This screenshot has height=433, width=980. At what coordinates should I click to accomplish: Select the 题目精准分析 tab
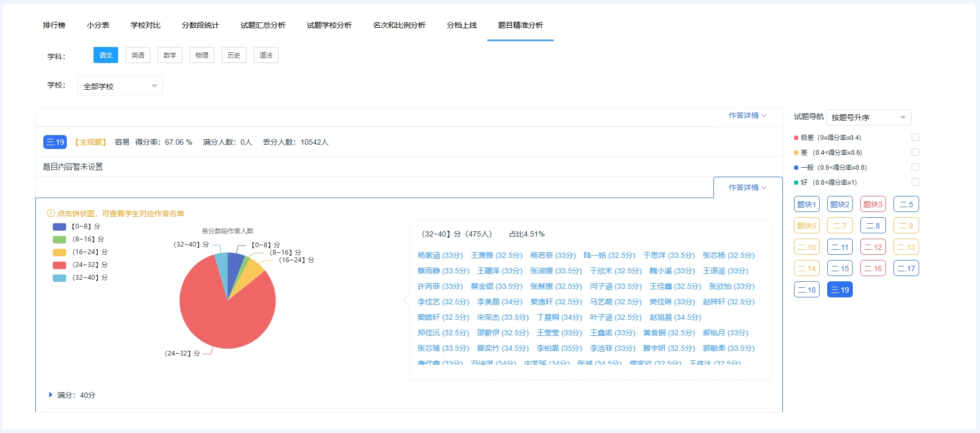point(520,25)
